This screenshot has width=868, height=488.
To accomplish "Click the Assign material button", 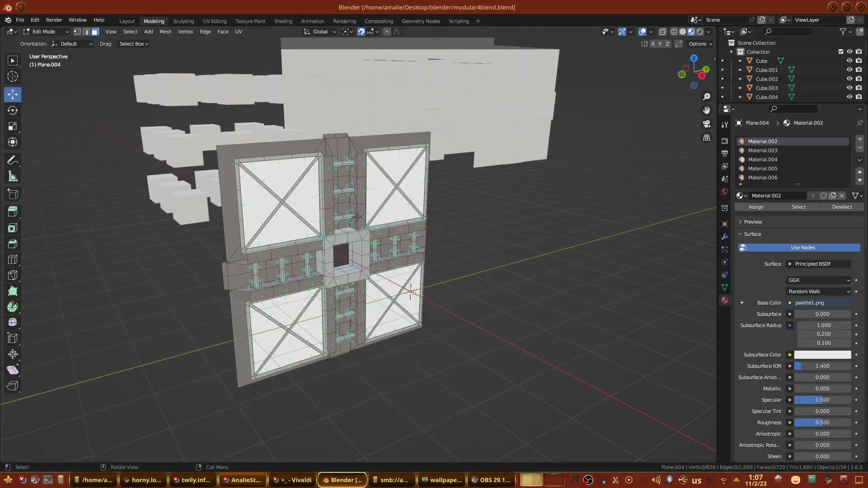I will click(755, 207).
